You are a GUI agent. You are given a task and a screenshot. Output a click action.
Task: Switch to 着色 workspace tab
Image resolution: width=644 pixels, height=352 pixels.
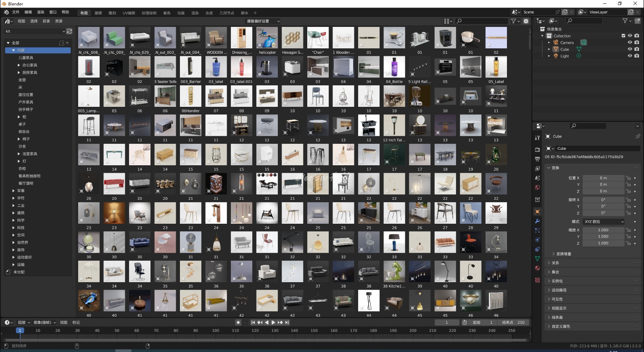(x=167, y=13)
